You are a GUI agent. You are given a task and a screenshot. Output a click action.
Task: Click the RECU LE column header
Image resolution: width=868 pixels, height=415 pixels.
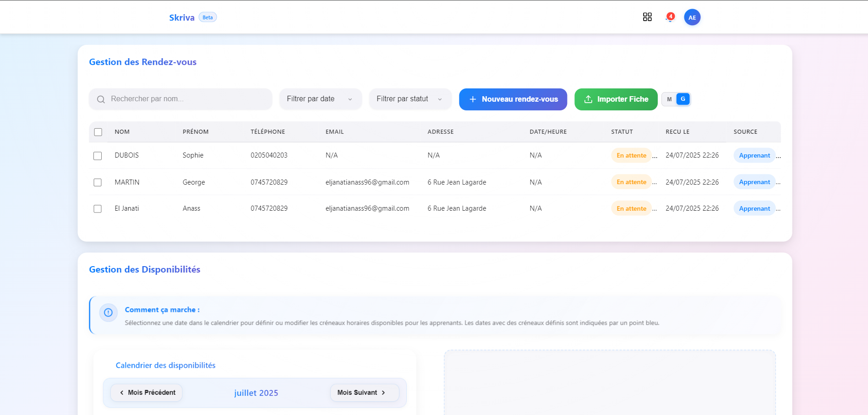677,131
